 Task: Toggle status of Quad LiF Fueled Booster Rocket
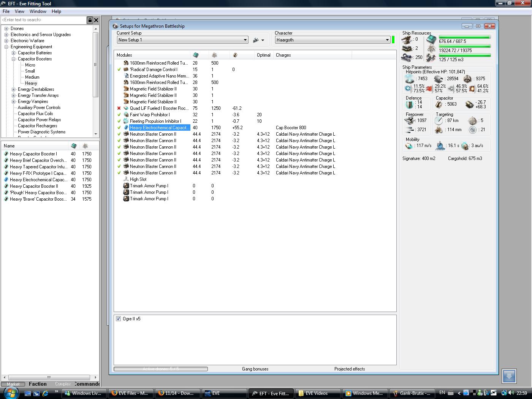[119, 108]
